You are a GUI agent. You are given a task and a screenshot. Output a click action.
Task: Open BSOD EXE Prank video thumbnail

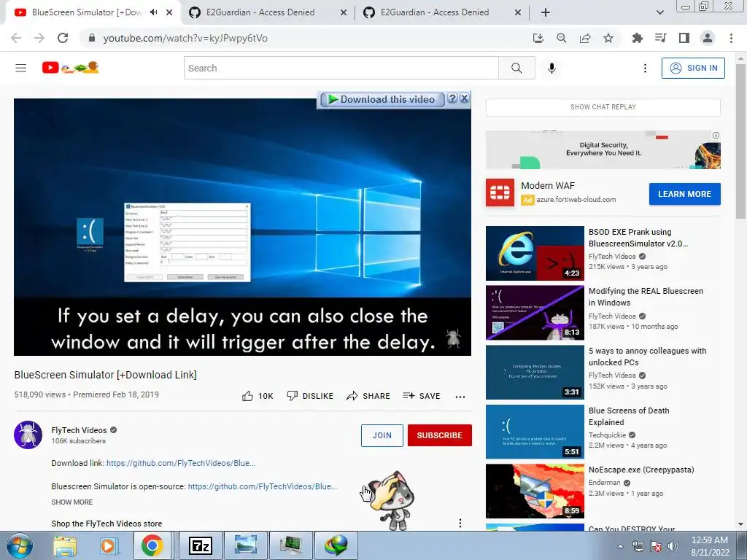[535, 253]
